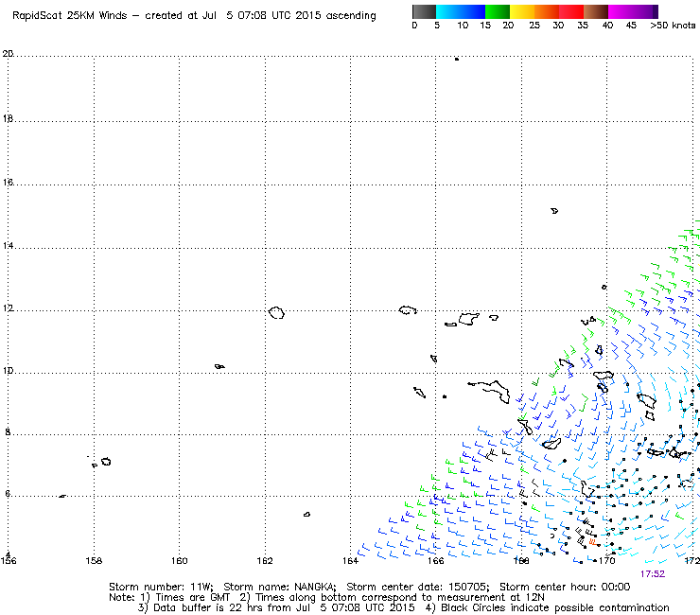Screen dimensions: 700x615
Task: Click the '5' label under the color bar
Action: (x=437, y=26)
